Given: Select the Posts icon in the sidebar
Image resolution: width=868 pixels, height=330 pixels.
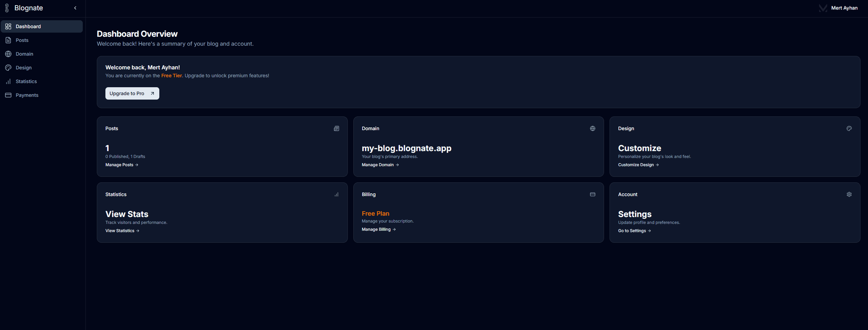Looking at the screenshot, I should [8, 40].
